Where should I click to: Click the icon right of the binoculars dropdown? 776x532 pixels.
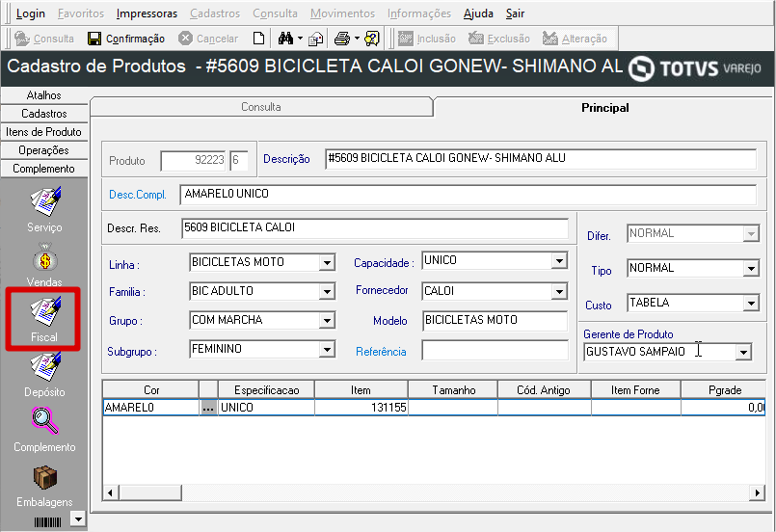click(315, 40)
